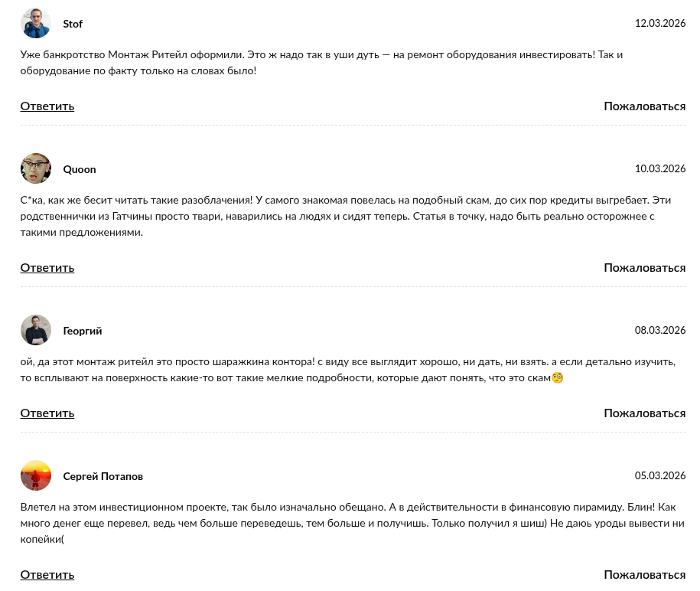This screenshot has width=700, height=591.
Task: Report Георгий's comment with Пожаловаться
Action: pos(644,413)
